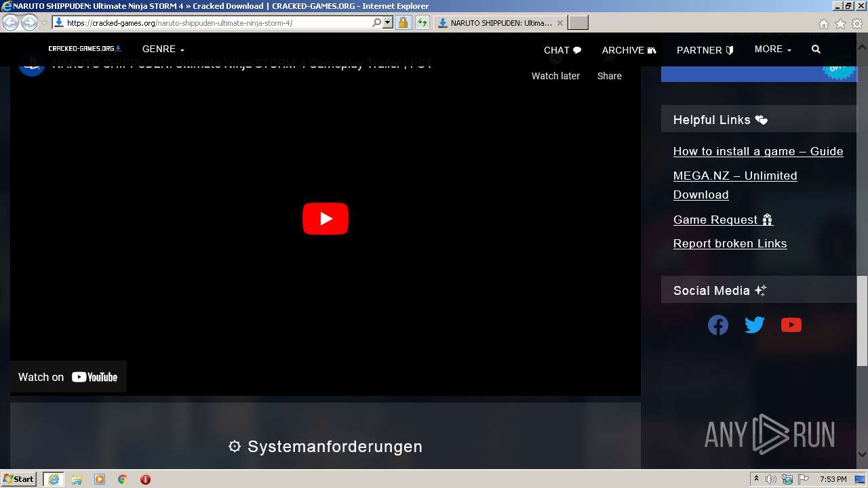This screenshot has height=488, width=868.
Task: Open the browser Tools gear icon
Action: pos(857,24)
